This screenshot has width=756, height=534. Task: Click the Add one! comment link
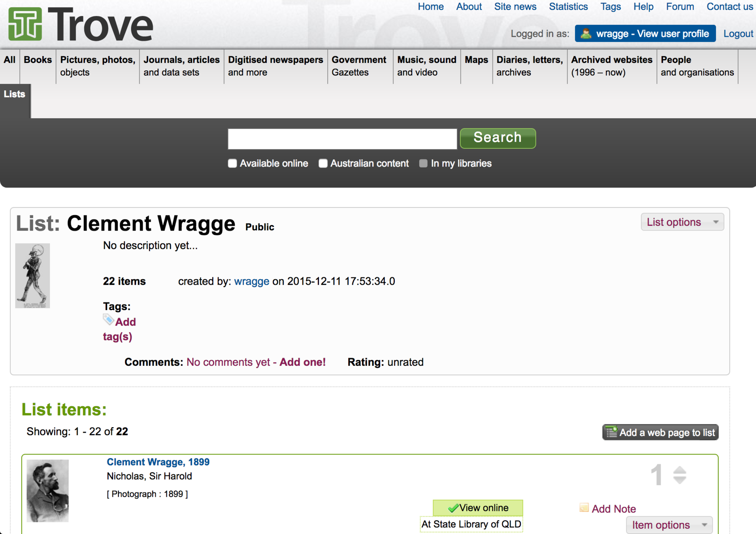pos(302,362)
